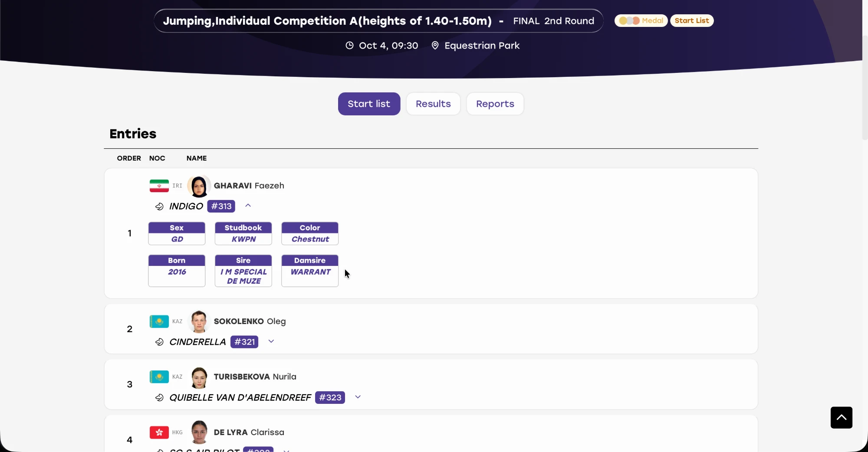Open SOKOLENKO Oleg athlete name

point(250,321)
